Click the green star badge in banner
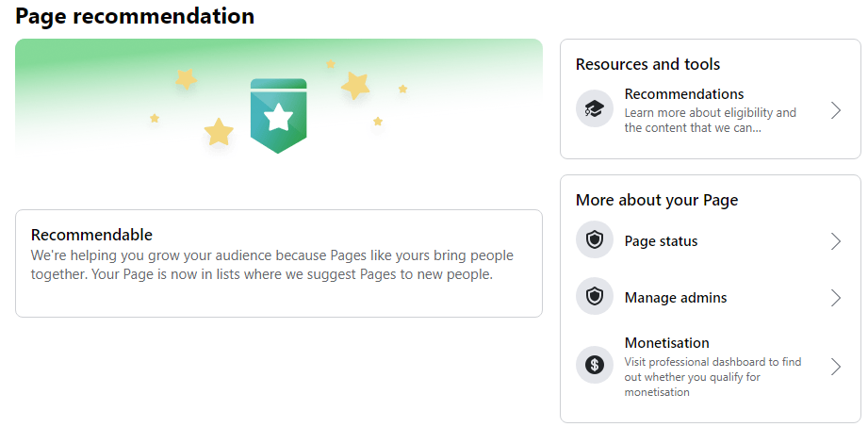This screenshot has height=427, width=868. pyautogui.click(x=278, y=116)
